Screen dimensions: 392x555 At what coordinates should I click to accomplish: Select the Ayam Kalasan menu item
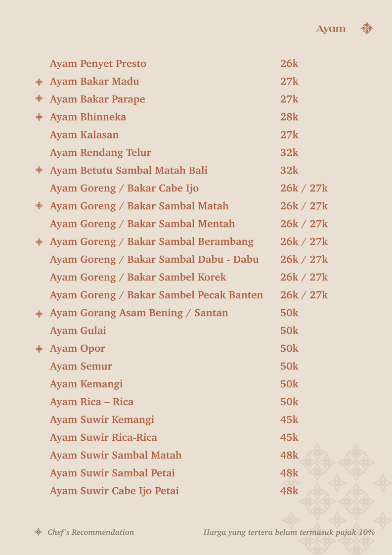(x=84, y=135)
